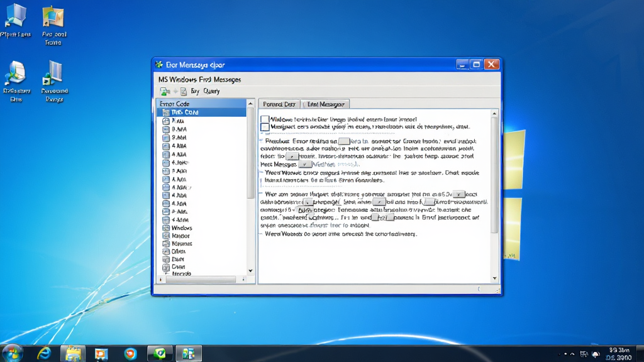Click the document page toolbar icon
Image resolution: width=644 pixels, height=362 pixels.
pos(184,91)
